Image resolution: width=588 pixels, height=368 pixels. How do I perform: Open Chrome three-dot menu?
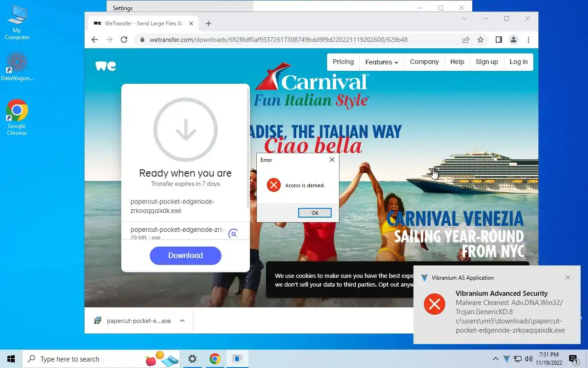[x=529, y=40]
